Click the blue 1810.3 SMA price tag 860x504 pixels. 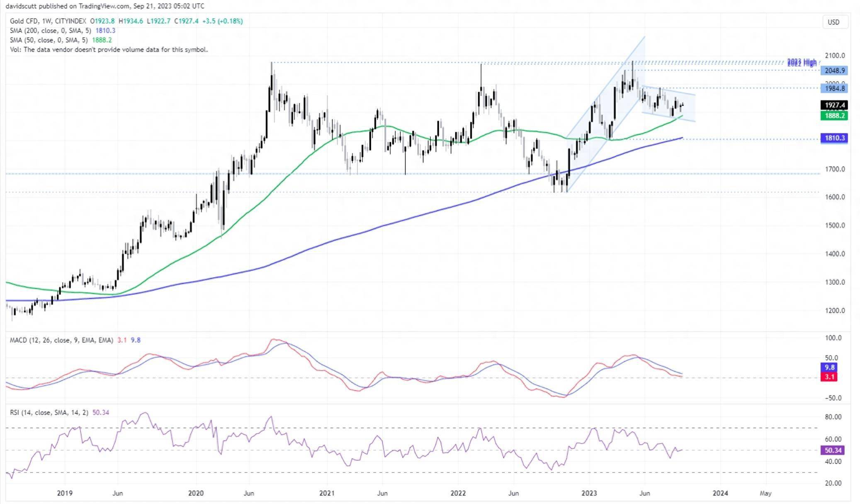(834, 138)
